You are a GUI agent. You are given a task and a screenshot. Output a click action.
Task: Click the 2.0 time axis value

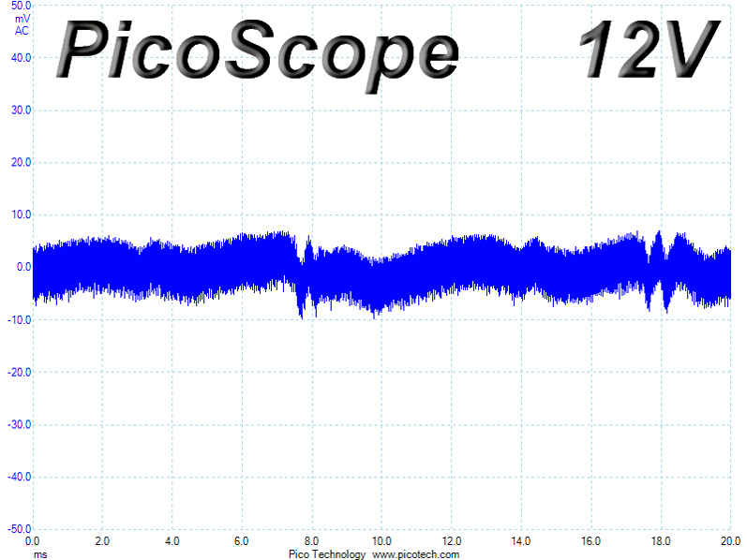point(102,541)
